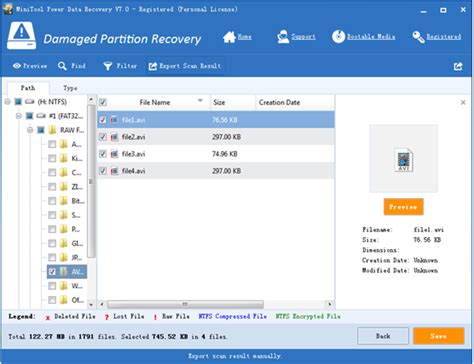Click the tree panel vertical scrollbar thumb
This screenshot has width=474, height=364.
[91, 181]
